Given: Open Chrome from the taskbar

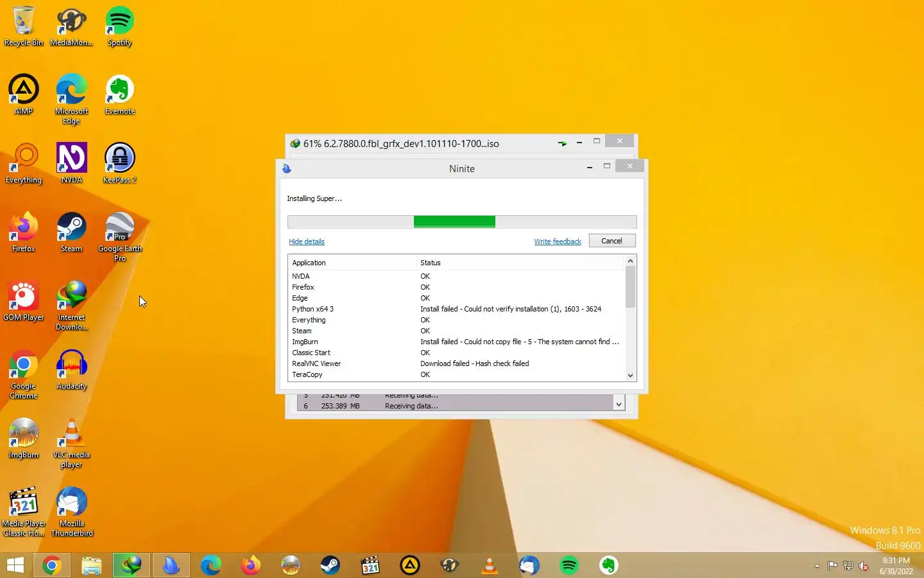Looking at the screenshot, I should [52, 565].
